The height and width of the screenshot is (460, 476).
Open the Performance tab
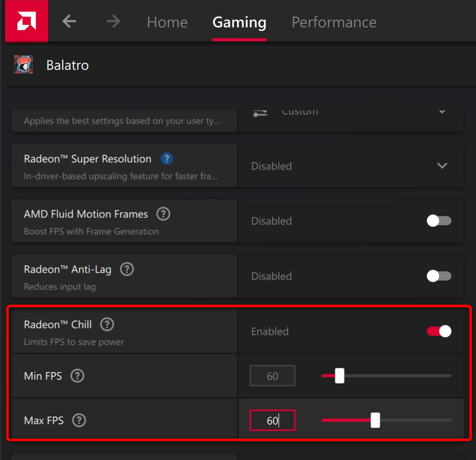[334, 22]
